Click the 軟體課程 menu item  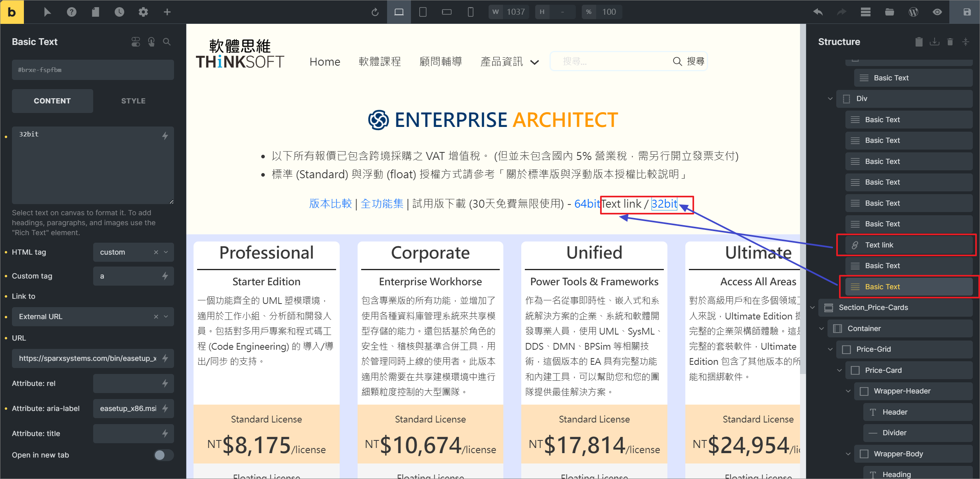tap(380, 62)
